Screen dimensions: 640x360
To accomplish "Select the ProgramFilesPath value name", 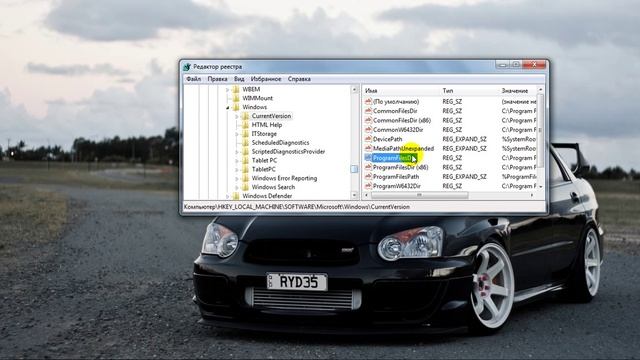I will pos(396,177).
